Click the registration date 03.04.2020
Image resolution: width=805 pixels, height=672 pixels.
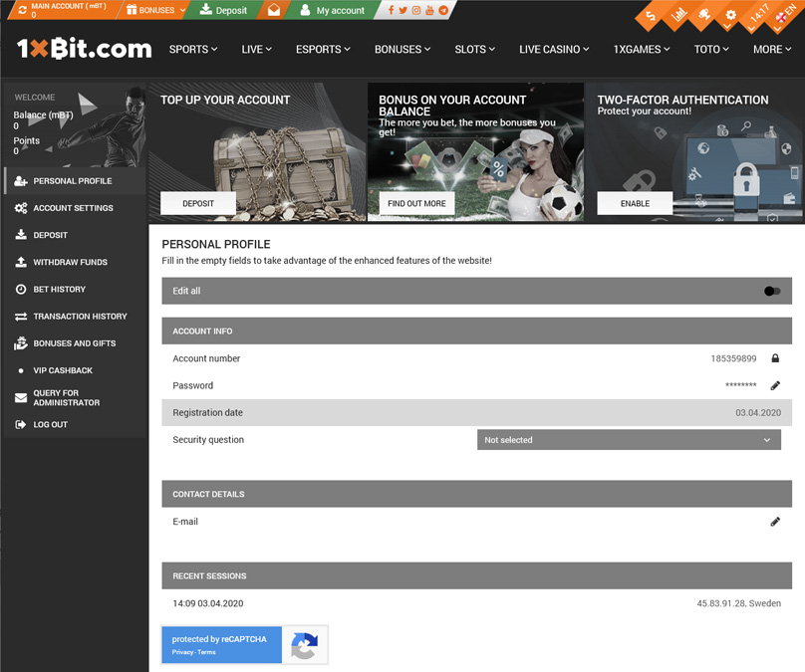(758, 412)
